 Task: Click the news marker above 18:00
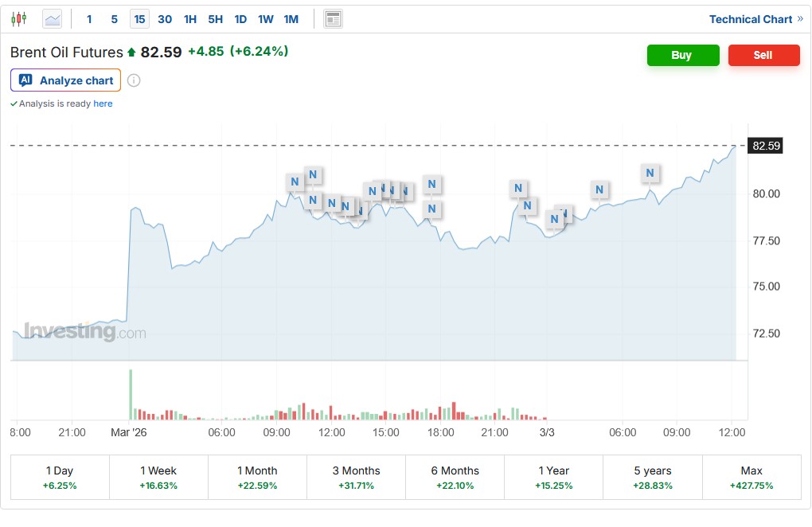coord(431,184)
